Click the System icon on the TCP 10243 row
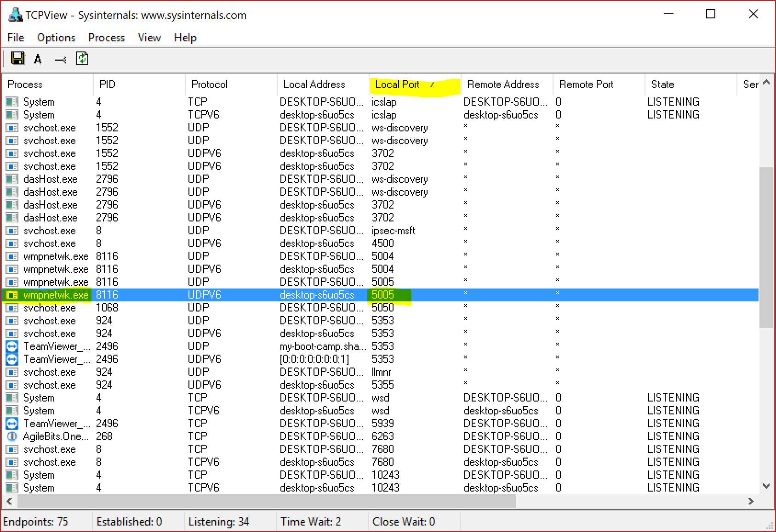The height and width of the screenshot is (532, 776). pos(12,475)
